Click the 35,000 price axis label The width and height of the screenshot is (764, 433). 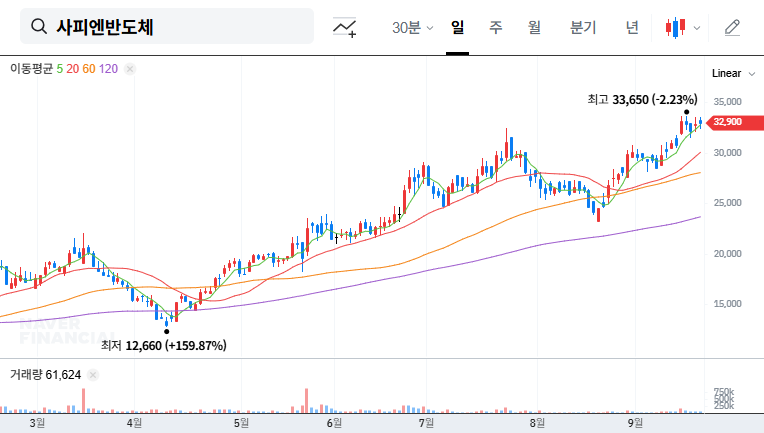tap(727, 102)
